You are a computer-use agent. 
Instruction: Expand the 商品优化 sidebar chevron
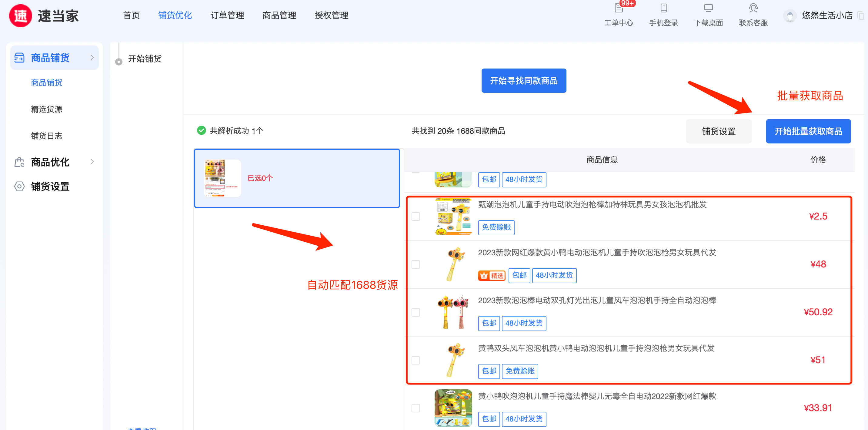click(92, 162)
